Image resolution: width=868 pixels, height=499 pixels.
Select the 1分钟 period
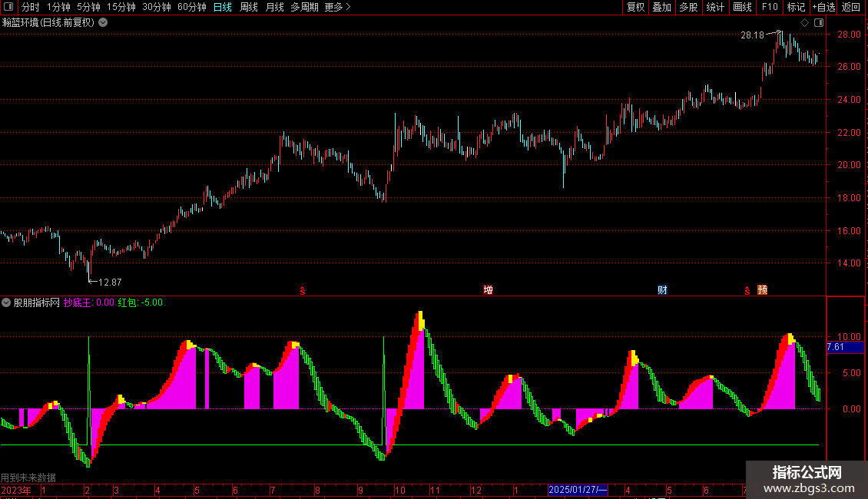58,7
